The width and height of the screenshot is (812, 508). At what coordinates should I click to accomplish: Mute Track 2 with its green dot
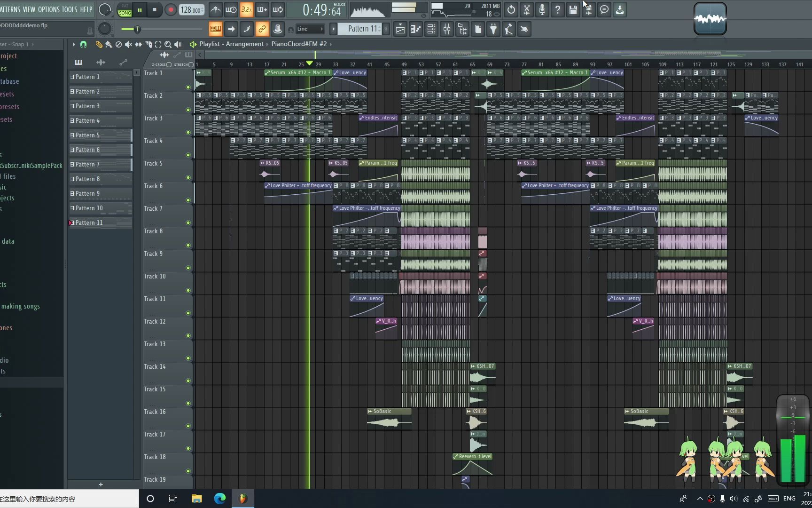point(188,110)
